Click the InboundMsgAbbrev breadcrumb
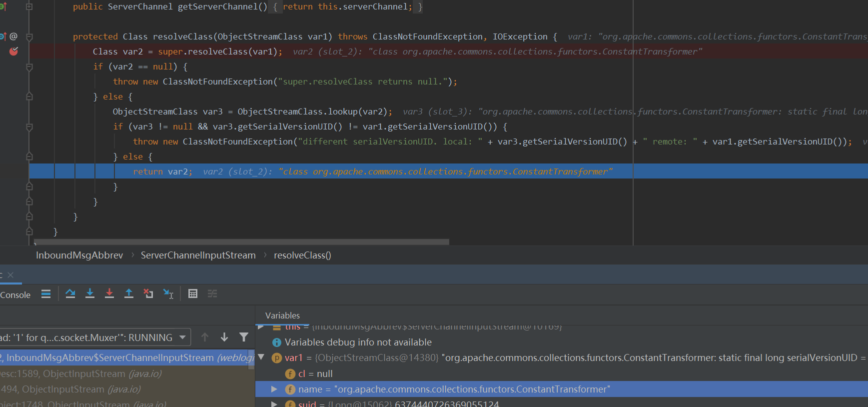Image resolution: width=868 pixels, height=407 pixels. (79, 255)
